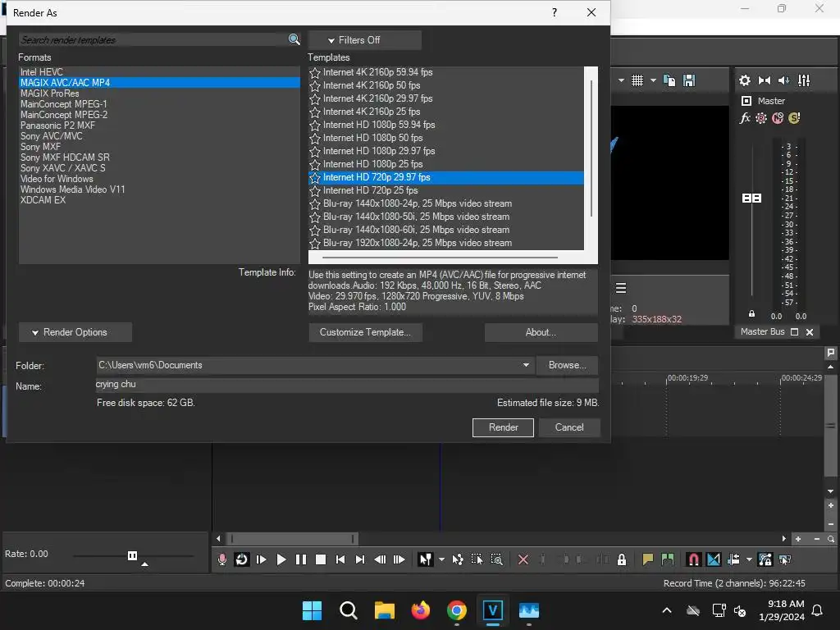
Task: Click the Render button
Action: 503,427
